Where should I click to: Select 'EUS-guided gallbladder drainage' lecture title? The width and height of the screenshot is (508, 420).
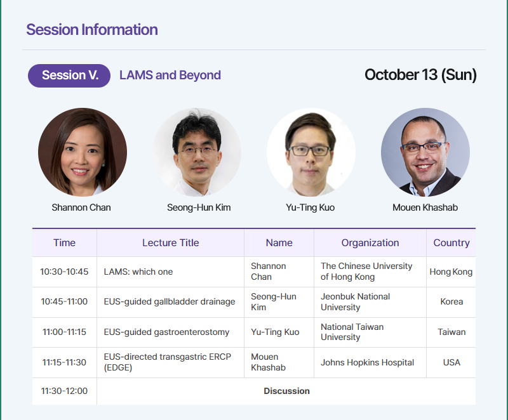click(170, 301)
